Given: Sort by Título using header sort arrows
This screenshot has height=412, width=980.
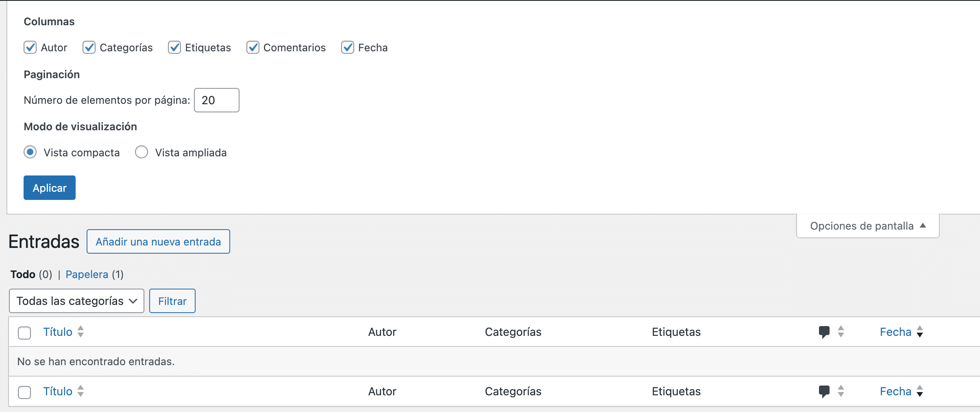Looking at the screenshot, I should pyautogui.click(x=81, y=332).
